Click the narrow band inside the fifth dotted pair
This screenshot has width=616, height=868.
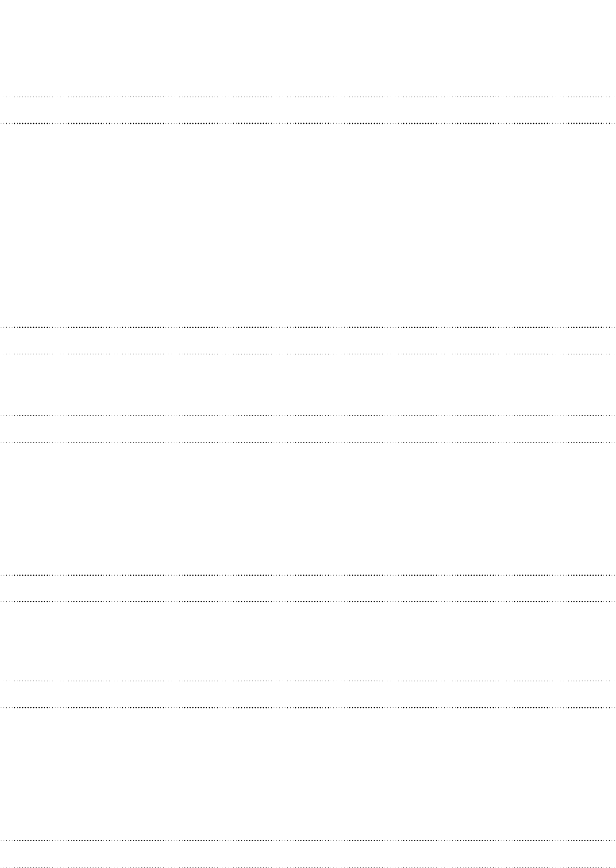(308, 694)
